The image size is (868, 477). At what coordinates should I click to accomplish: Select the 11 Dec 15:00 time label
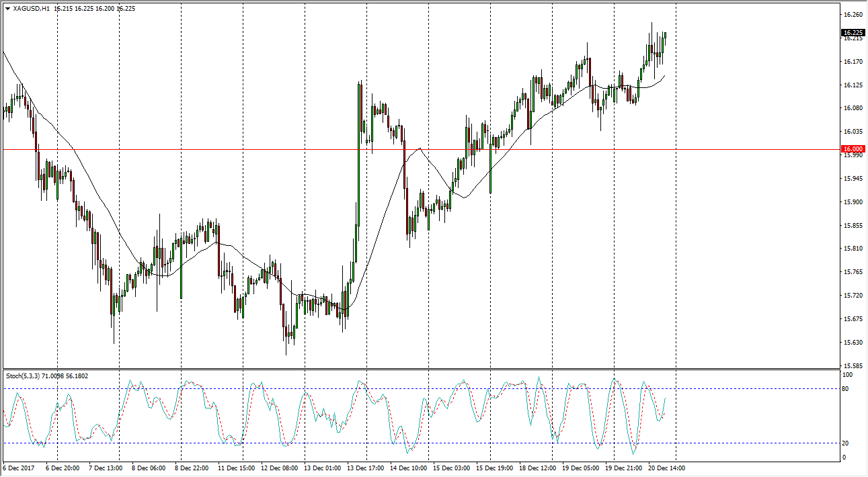point(237,468)
